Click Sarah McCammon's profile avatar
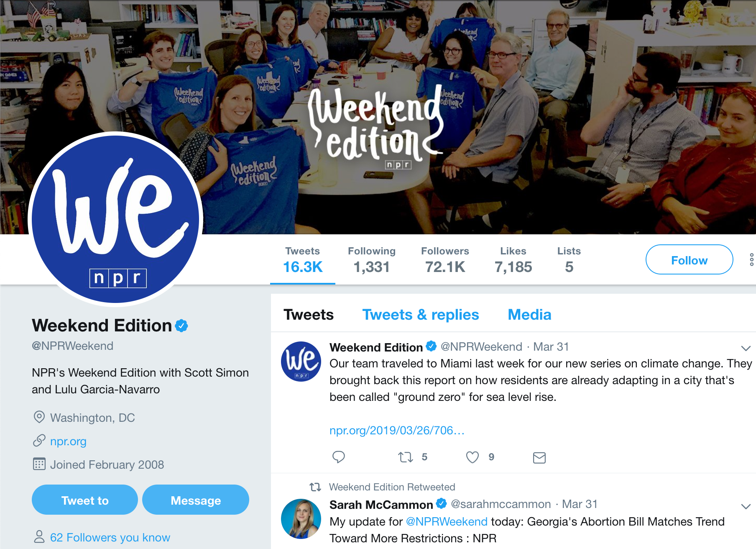Image resolution: width=756 pixels, height=549 pixels. 301,519
